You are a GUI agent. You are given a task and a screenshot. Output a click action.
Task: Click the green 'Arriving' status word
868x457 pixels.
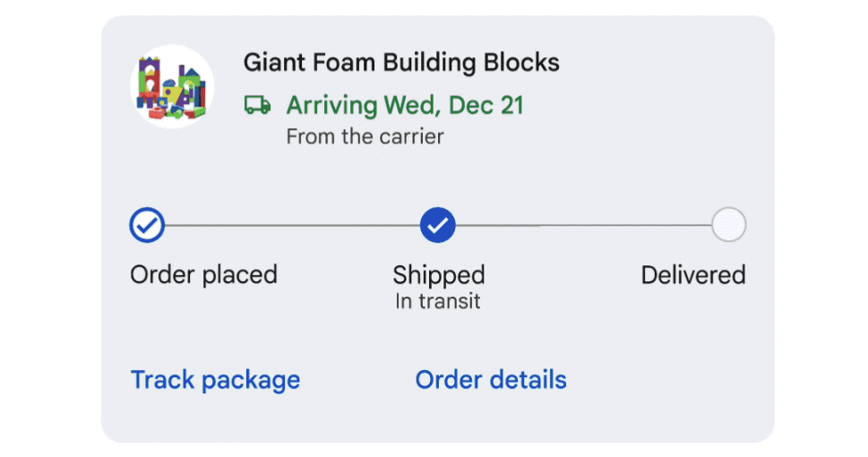point(331,105)
